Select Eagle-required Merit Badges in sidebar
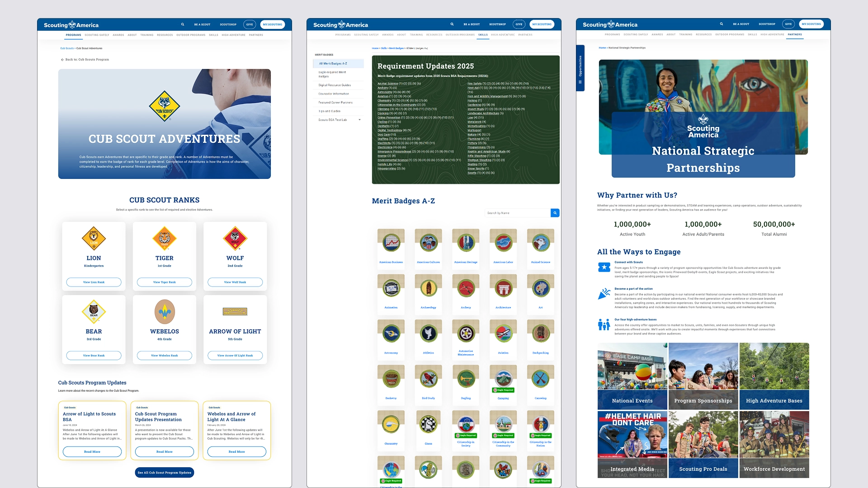Viewport: 868px width, 488px height. pyautogui.click(x=332, y=74)
